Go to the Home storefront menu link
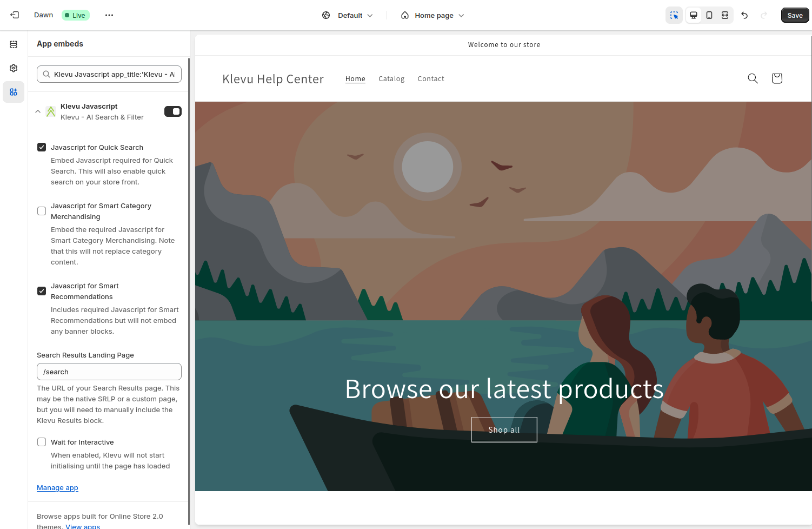The width and height of the screenshot is (812, 529). 355,79
